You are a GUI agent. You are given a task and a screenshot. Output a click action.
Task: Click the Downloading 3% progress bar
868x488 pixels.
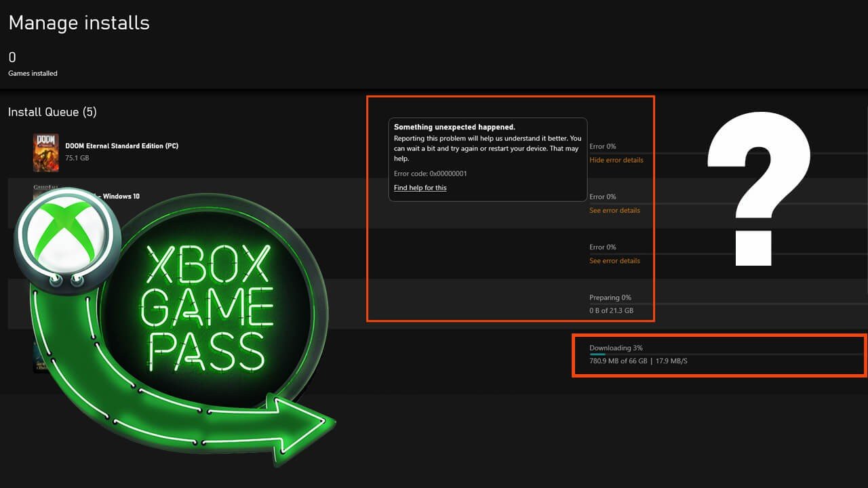[724, 354]
